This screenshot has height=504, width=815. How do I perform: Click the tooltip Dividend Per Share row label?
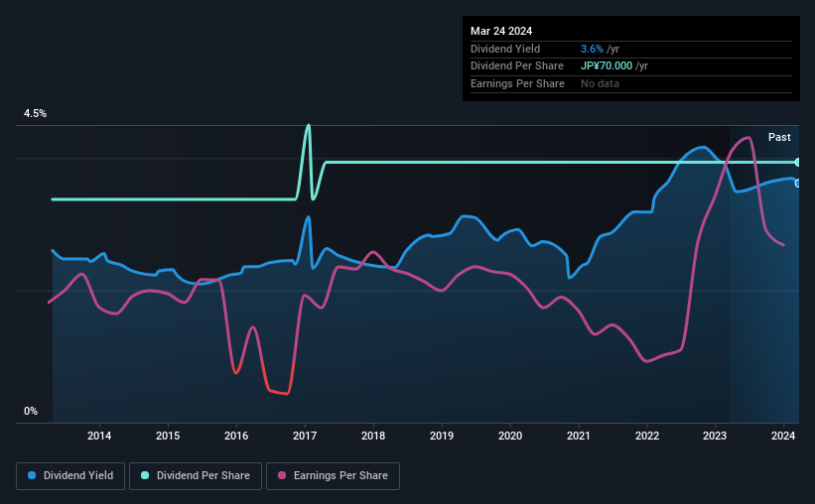(516, 66)
